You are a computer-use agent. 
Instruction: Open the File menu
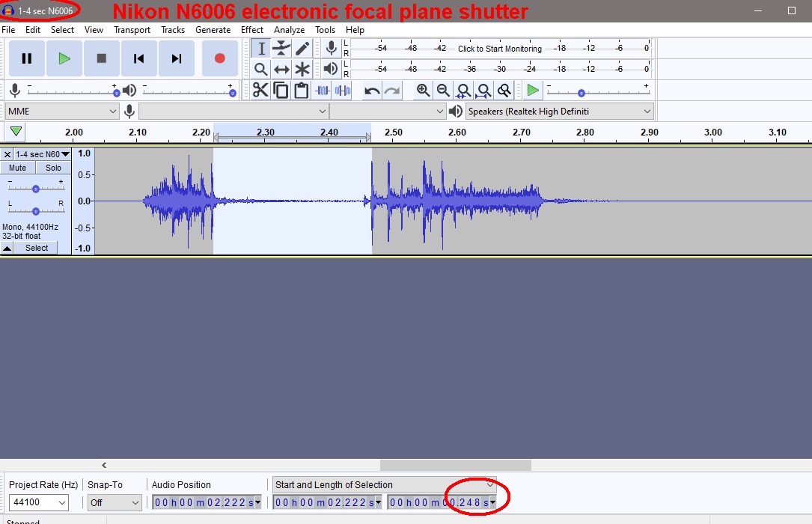8,30
